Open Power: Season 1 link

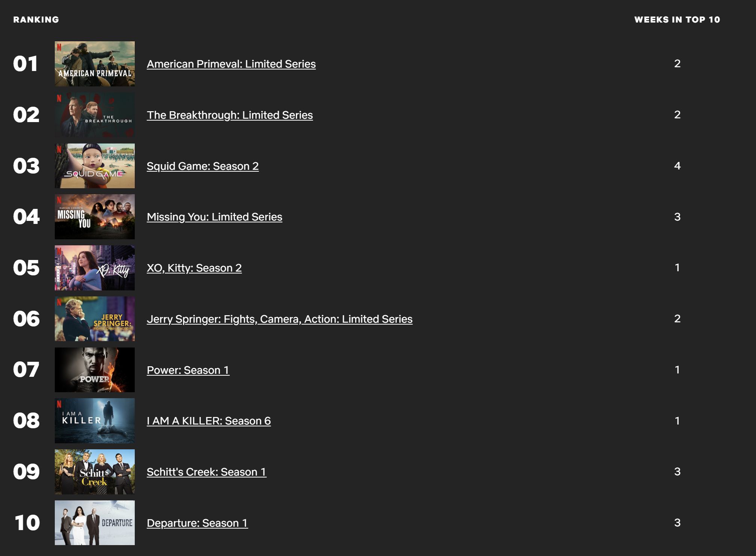(x=188, y=370)
